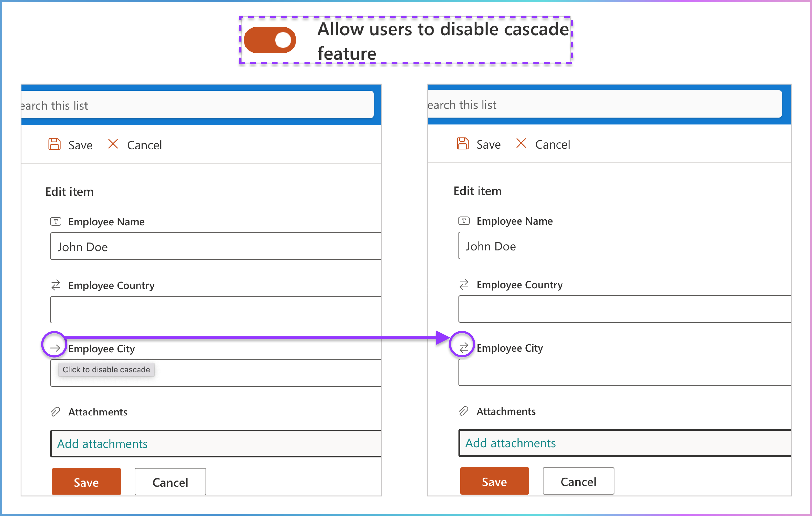Click the paperclip icon beside left Attachments

point(55,412)
